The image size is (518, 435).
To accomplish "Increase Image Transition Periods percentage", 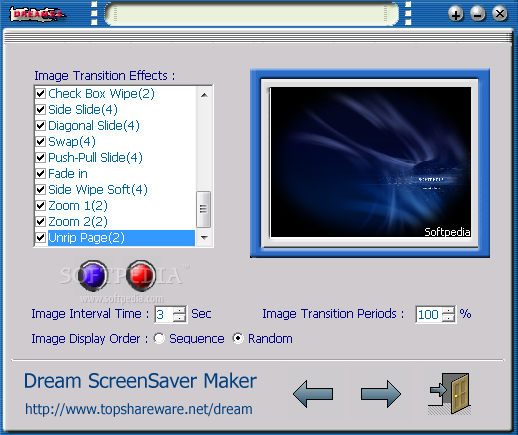I will [x=448, y=310].
